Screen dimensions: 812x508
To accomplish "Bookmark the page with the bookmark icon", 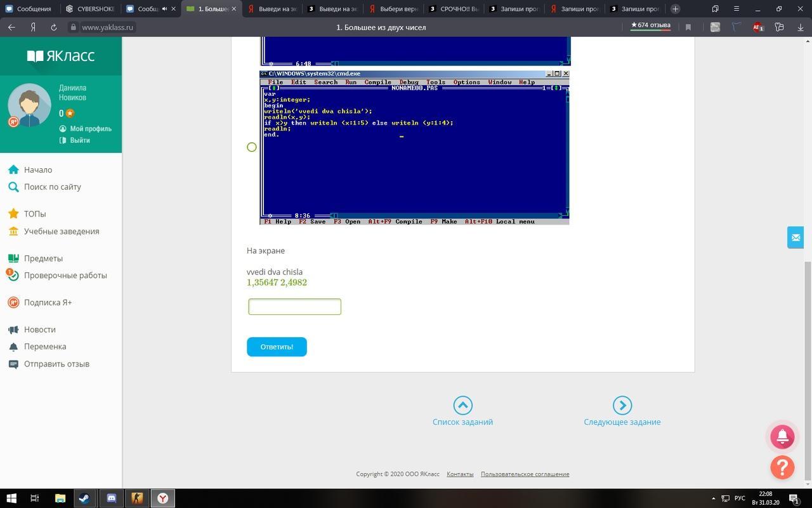I will (688, 27).
